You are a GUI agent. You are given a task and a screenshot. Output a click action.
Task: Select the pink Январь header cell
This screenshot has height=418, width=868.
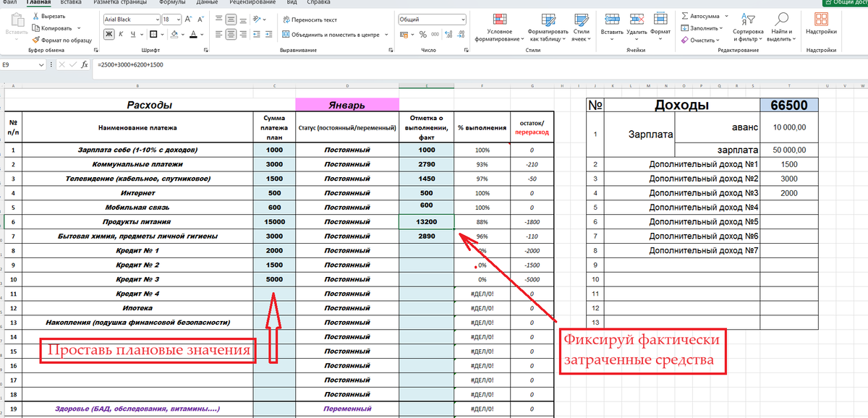(x=347, y=104)
